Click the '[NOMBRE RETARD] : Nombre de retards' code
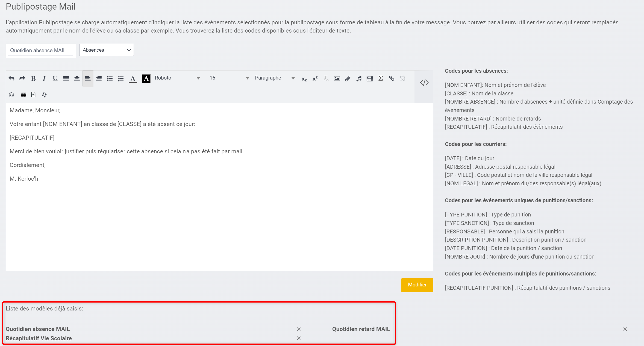 click(493, 119)
